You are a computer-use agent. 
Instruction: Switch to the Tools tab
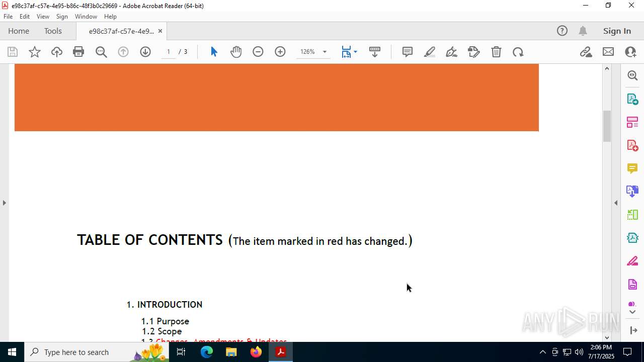(53, 31)
